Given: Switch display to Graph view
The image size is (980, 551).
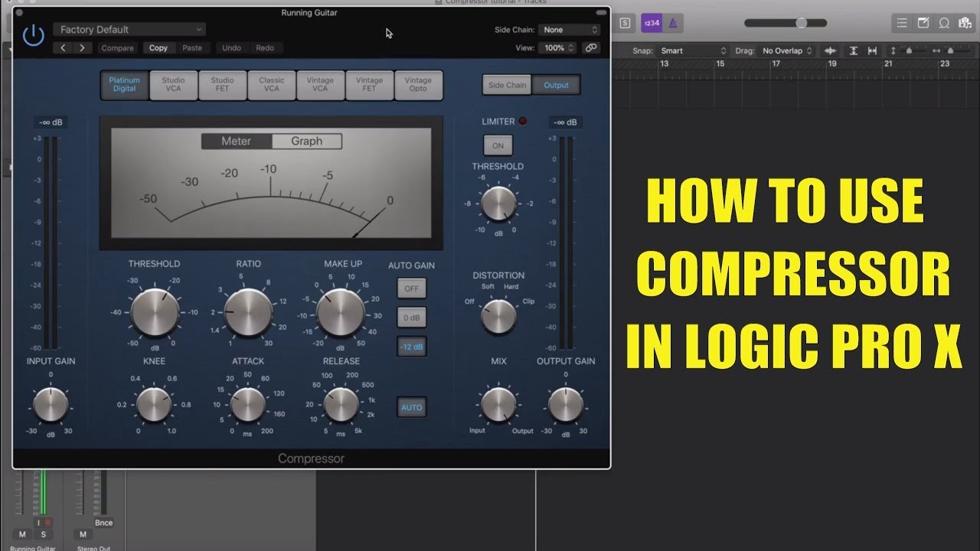Looking at the screenshot, I should [306, 141].
